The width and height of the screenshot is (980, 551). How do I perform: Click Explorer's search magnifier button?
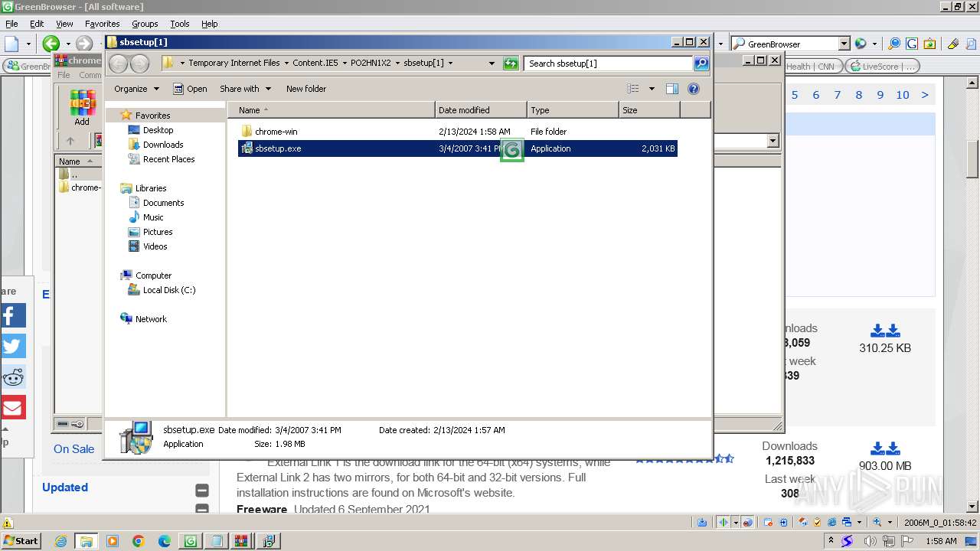(x=701, y=64)
